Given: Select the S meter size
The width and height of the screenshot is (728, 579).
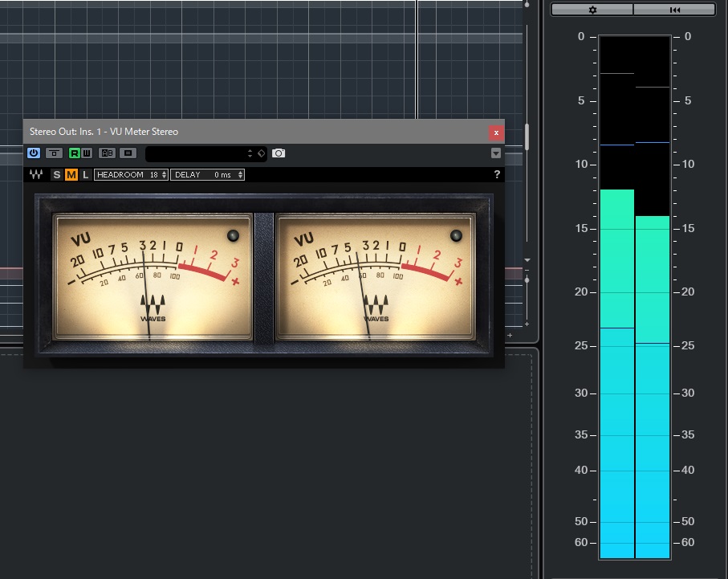Looking at the screenshot, I should pyautogui.click(x=57, y=175).
